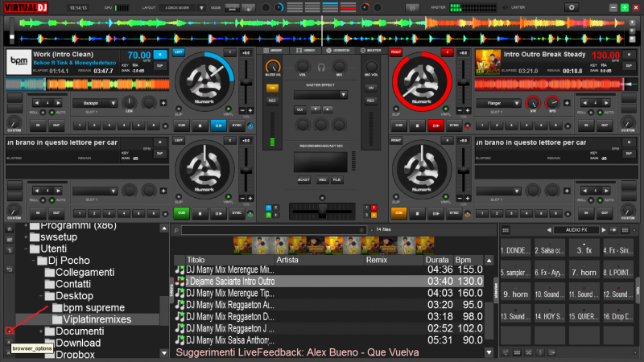The width and height of the screenshot is (644, 362).
Task: Toggle the master volume ON button
Action: (x=272, y=88)
